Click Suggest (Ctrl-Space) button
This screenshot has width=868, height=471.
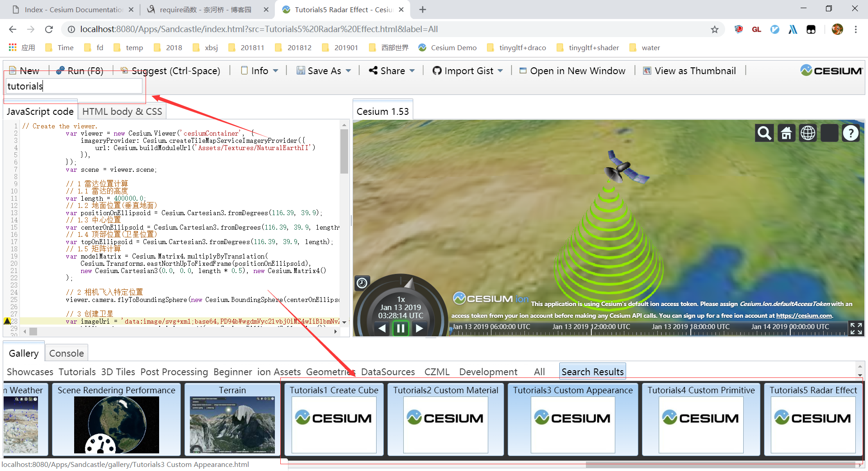tap(170, 71)
